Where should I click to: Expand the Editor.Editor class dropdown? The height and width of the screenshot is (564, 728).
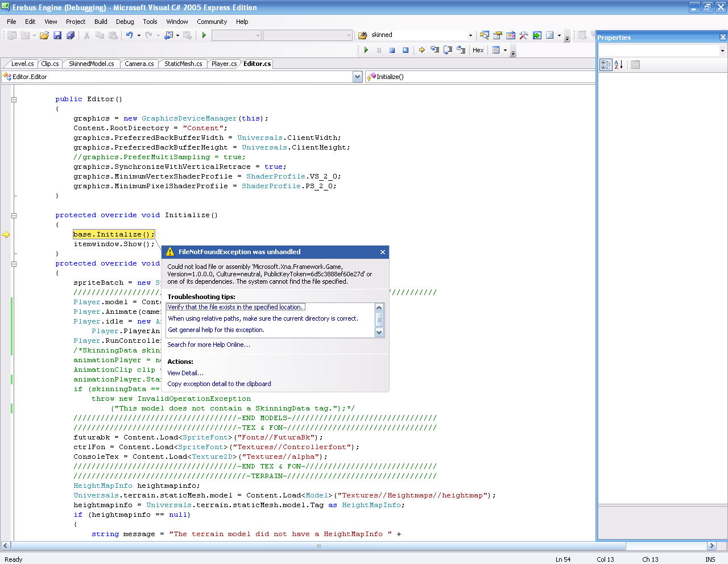358,77
